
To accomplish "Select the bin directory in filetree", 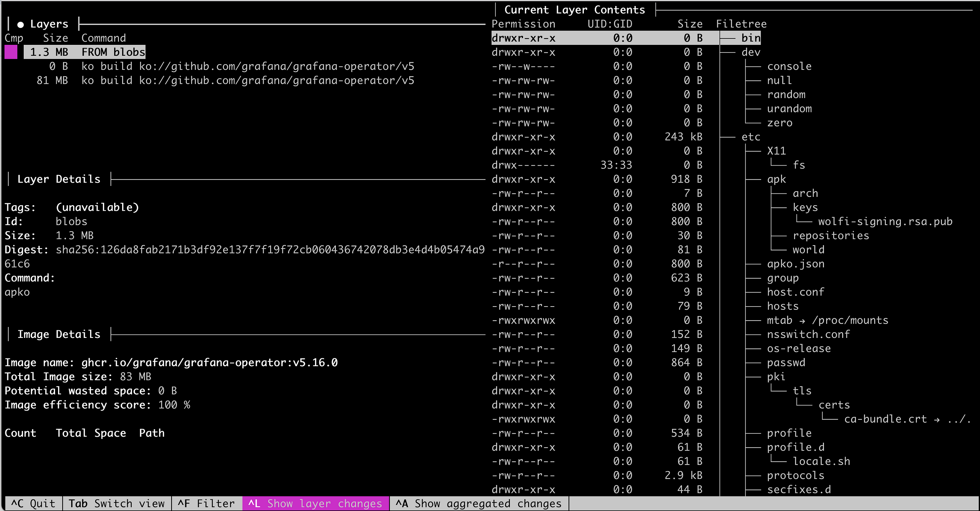I will pos(751,38).
